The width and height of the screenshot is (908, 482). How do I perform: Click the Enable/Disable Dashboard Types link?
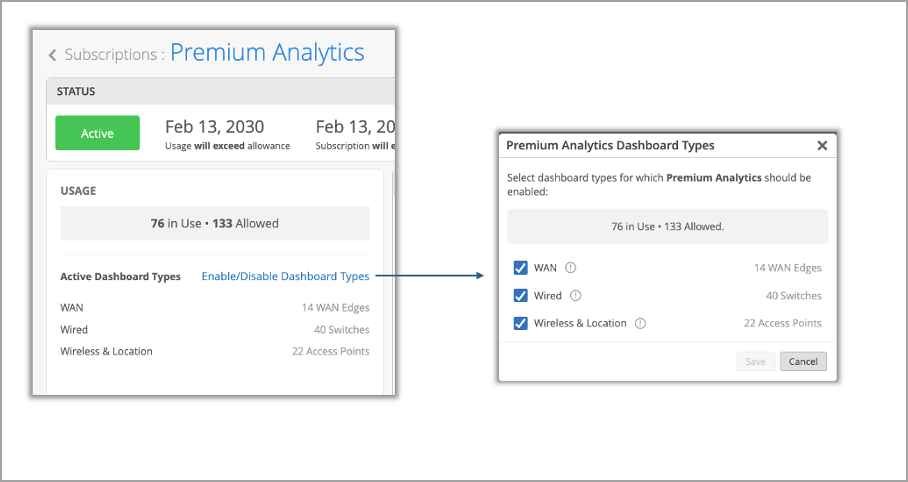pos(285,277)
